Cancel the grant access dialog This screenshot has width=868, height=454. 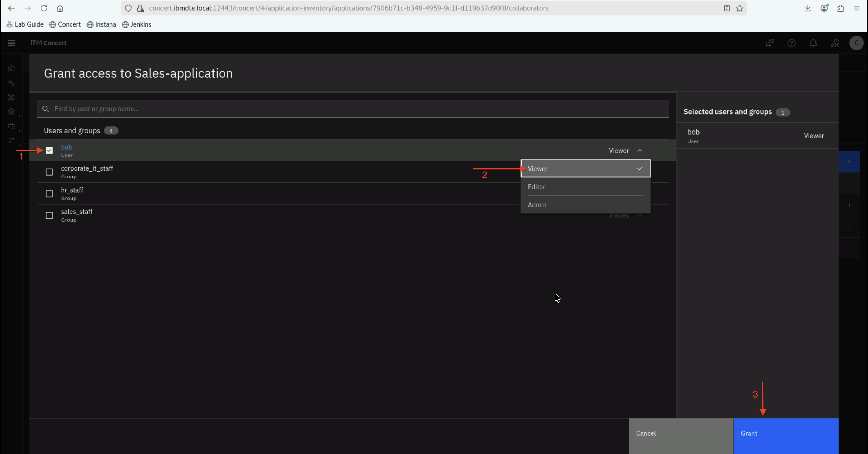(x=681, y=436)
